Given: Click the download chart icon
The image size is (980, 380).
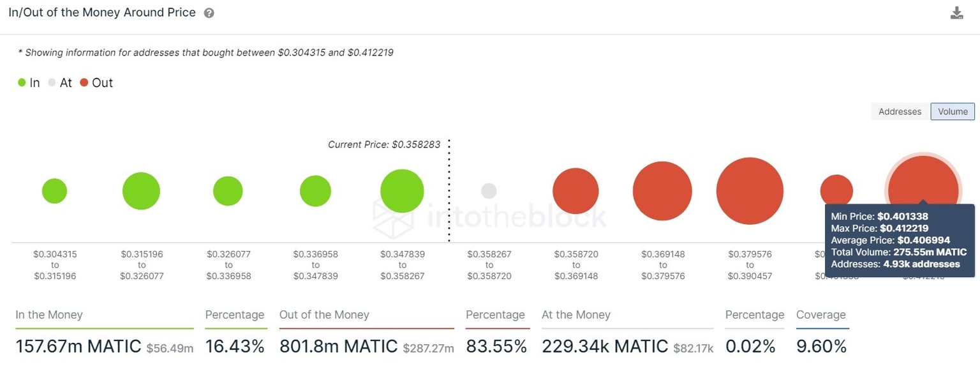Looking at the screenshot, I should pyautogui.click(x=956, y=12).
